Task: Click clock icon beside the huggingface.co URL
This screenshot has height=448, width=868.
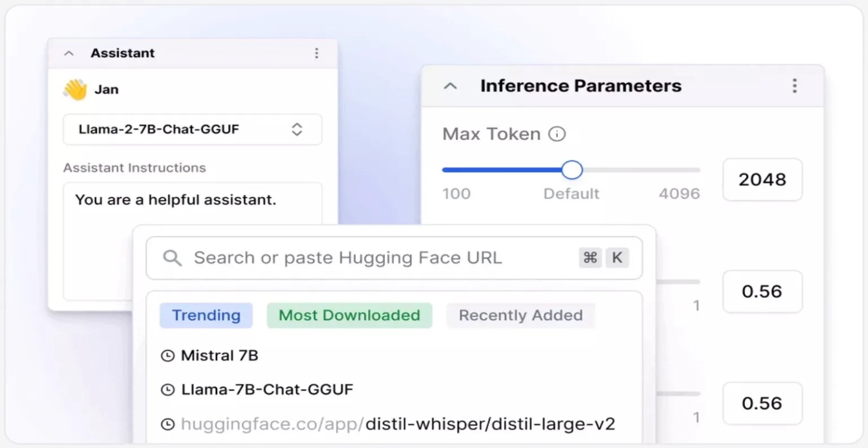Action: [167, 425]
